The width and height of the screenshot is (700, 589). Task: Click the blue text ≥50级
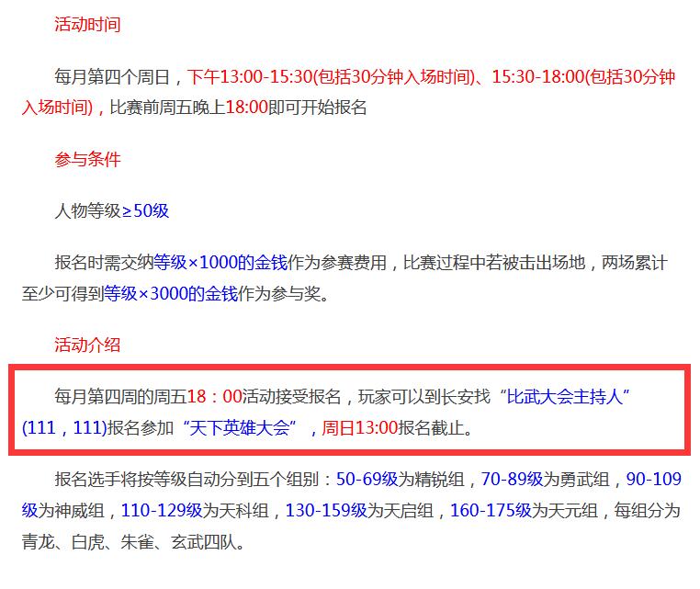[x=145, y=210]
